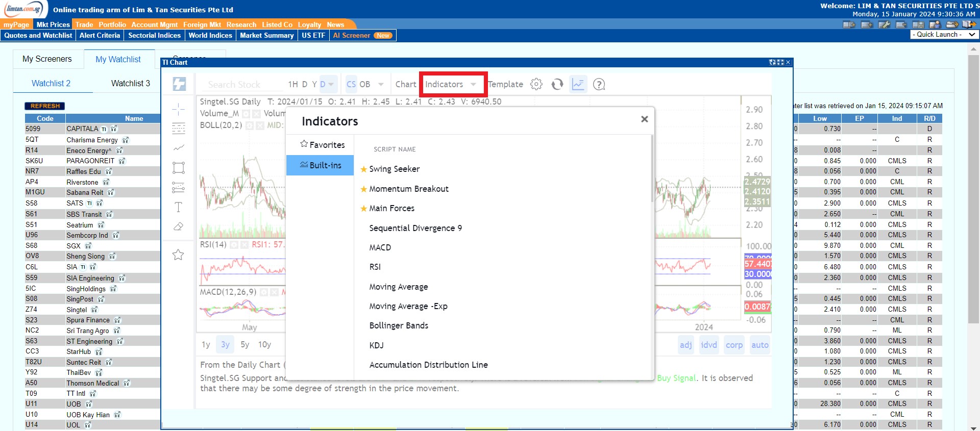Toggle the corp actions button
The height and width of the screenshot is (431, 980).
tap(734, 345)
